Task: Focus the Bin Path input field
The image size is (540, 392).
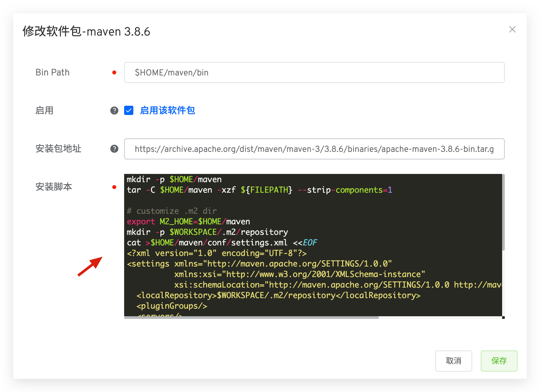Action: pos(314,72)
